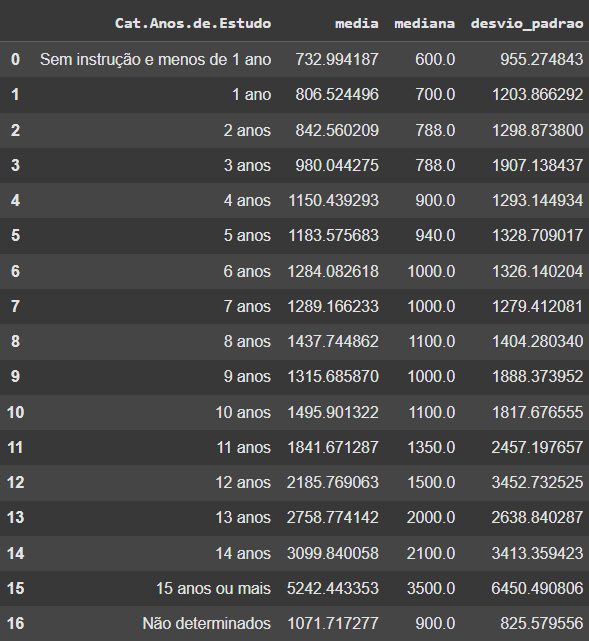Click row index 16
Viewport: 589px width, 641px height.
pyautogui.click(x=16, y=624)
